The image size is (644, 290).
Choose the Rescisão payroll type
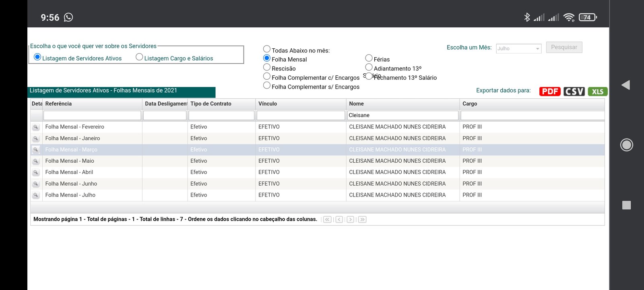pyautogui.click(x=267, y=67)
